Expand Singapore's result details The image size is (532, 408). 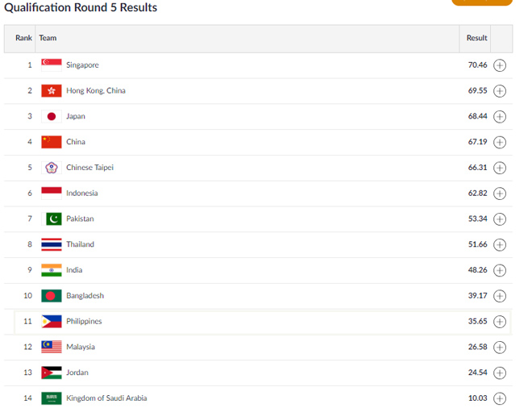(500, 65)
